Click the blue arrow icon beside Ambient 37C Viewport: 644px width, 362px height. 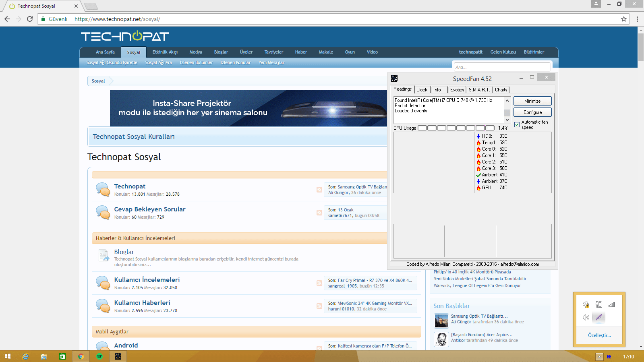point(478,181)
